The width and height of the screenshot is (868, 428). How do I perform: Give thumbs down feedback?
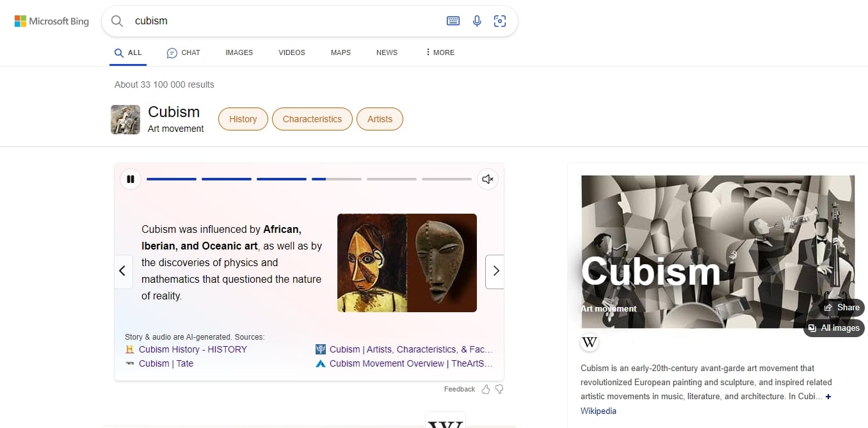[499, 389]
